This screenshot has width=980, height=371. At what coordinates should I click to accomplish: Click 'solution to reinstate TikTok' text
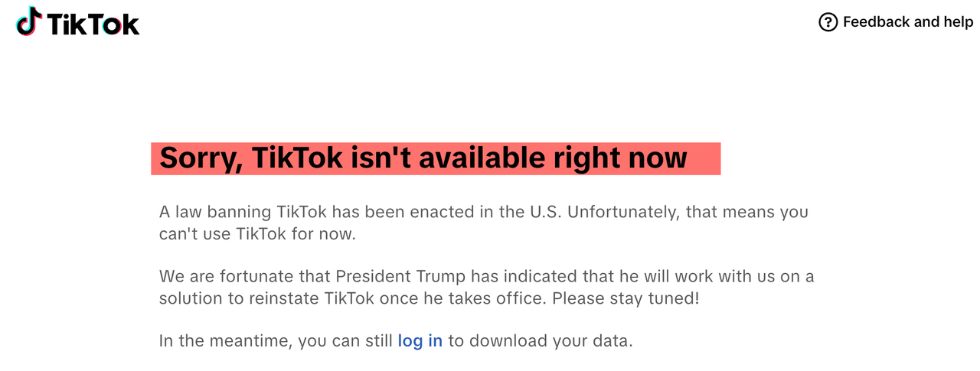point(266,298)
